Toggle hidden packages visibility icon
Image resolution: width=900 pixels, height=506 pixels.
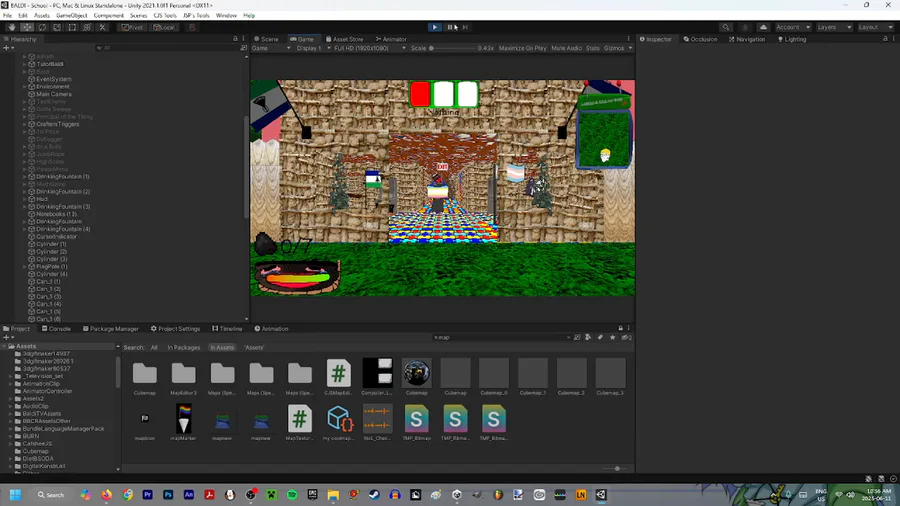(626, 337)
